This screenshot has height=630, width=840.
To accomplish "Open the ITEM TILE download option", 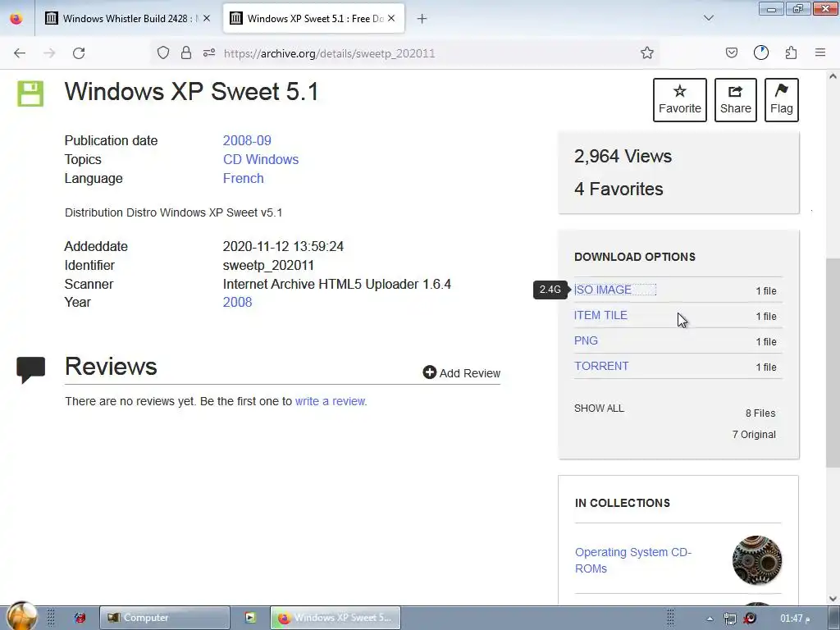I will pyautogui.click(x=600, y=315).
